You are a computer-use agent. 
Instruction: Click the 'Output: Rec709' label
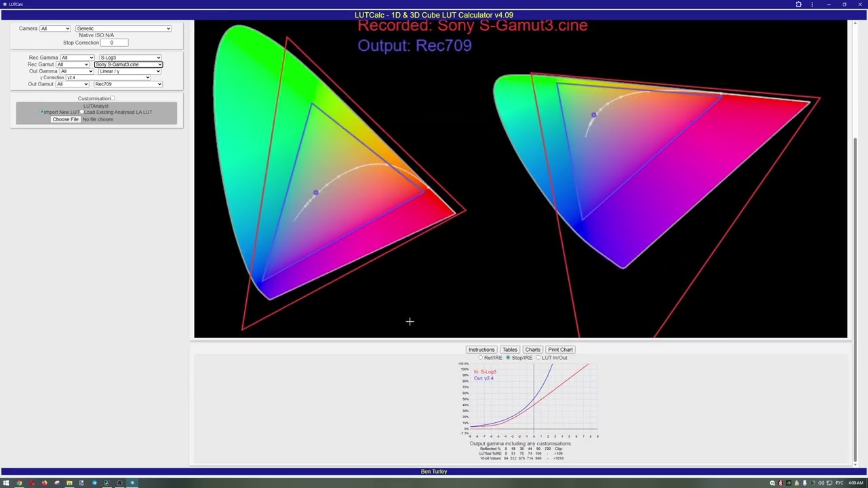click(414, 45)
